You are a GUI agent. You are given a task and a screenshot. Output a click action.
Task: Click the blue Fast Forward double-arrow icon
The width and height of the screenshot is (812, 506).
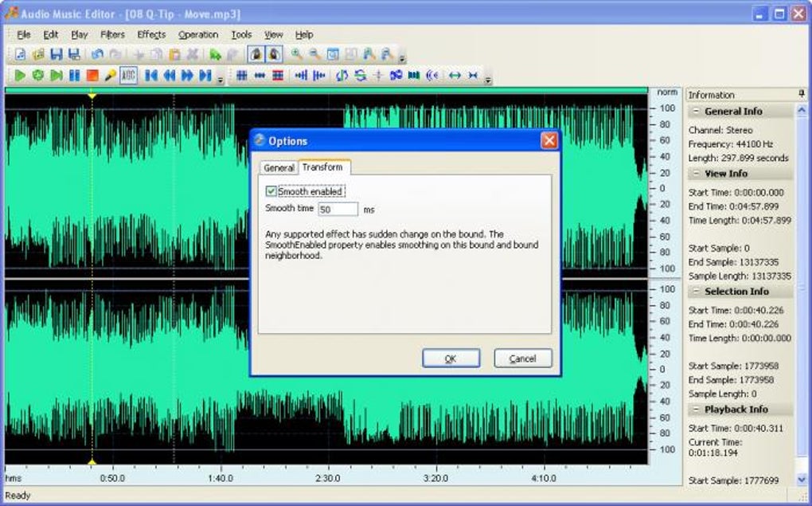187,76
